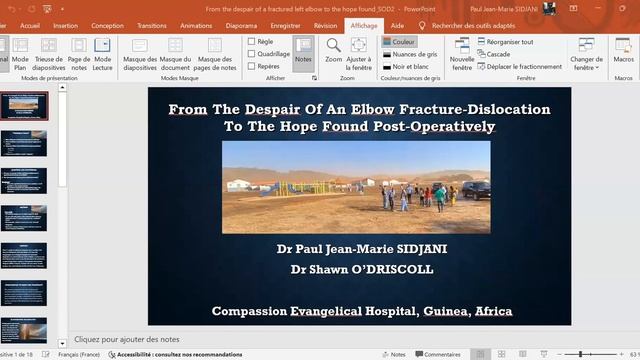Image resolution: width=640 pixels, height=360 pixels.
Task: Open a Nouvelle fenêtre
Action: pyautogui.click(x=462, y=55)
